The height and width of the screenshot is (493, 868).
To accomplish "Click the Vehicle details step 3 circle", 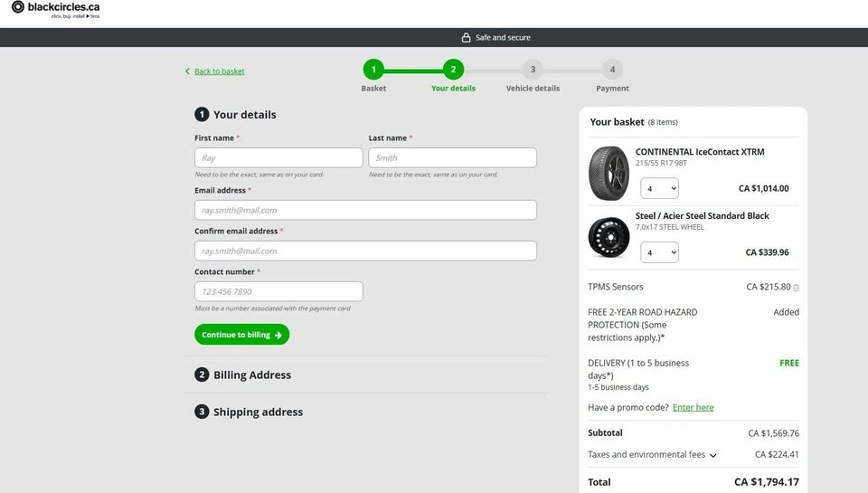I will 533,70.
